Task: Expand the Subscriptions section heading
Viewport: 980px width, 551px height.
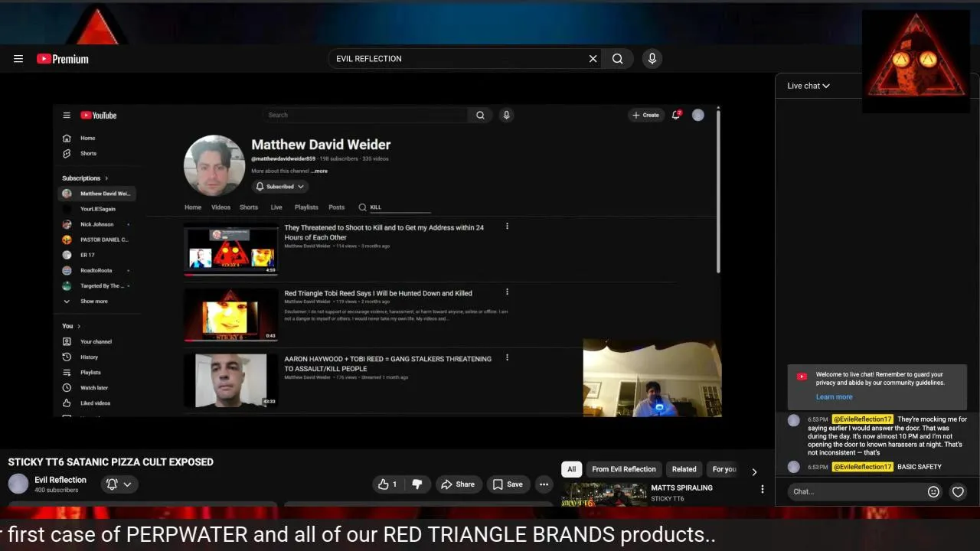Action: [x=85, y=178]
